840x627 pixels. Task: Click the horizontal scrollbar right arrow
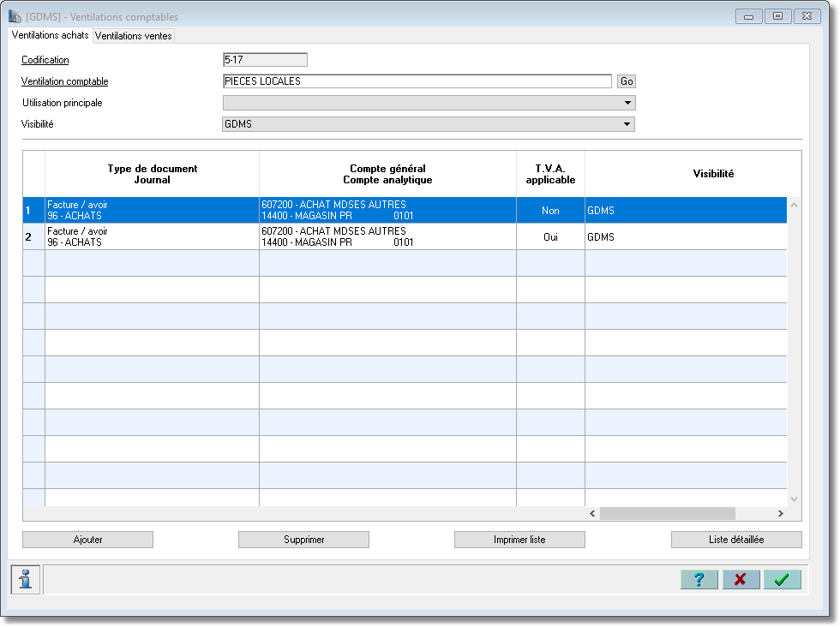(781, 513)
